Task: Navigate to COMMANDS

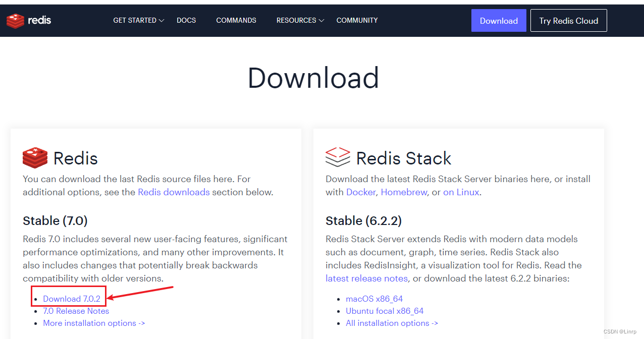Action: click(x=236, y=20)
